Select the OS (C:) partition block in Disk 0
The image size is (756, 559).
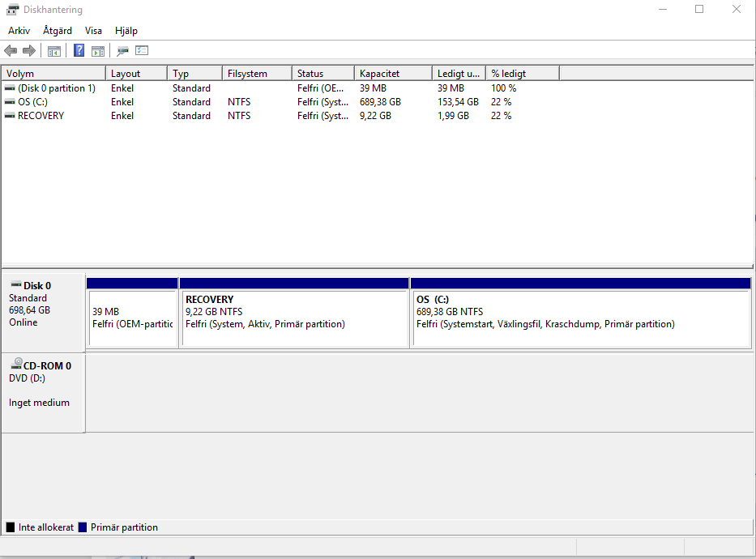(581, 312)
